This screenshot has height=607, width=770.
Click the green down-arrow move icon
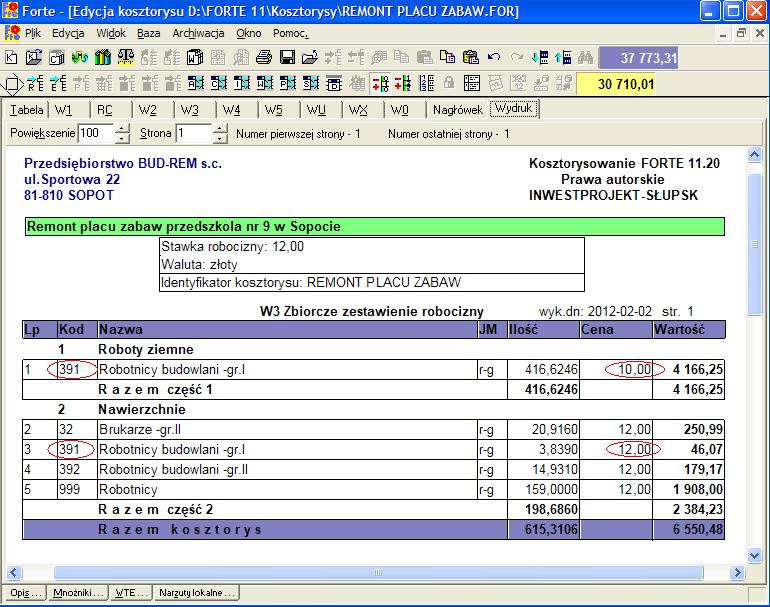tap(540, 57)
